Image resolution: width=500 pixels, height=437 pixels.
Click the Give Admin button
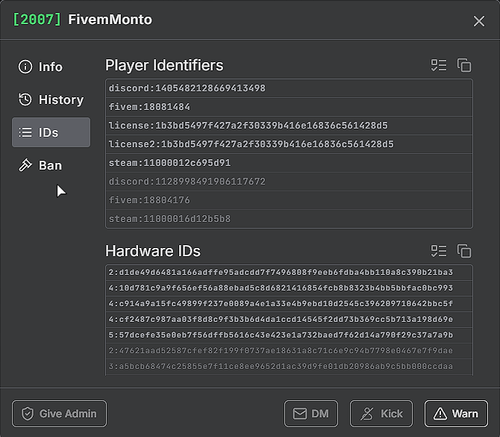59,414
